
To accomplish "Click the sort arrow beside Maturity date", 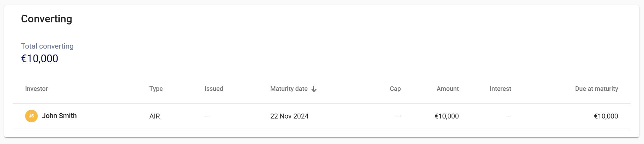I will click(314, 89).
